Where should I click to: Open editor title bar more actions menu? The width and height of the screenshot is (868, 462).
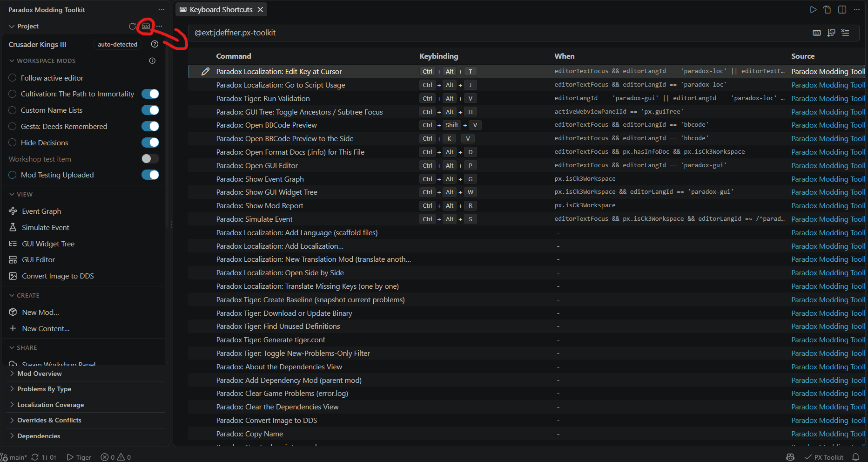coord(856,10)
